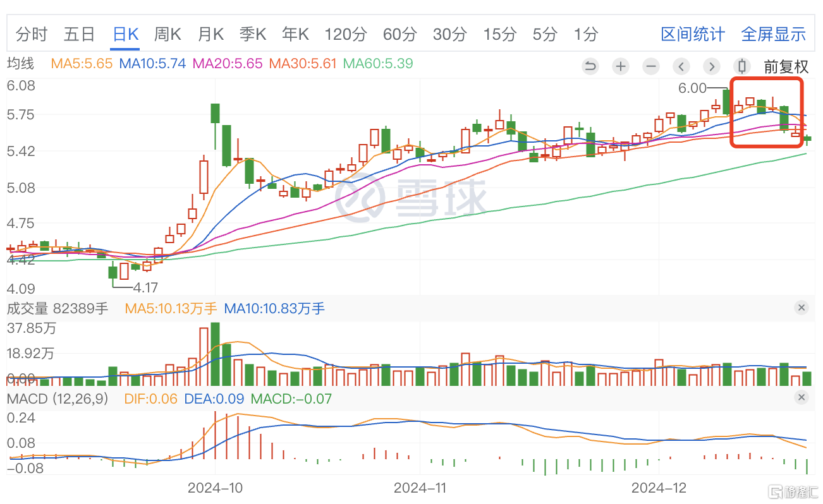This screenshot has width=823, height=504.
Task: Select the 五日 five-day tab
Action: pos(79,34)
